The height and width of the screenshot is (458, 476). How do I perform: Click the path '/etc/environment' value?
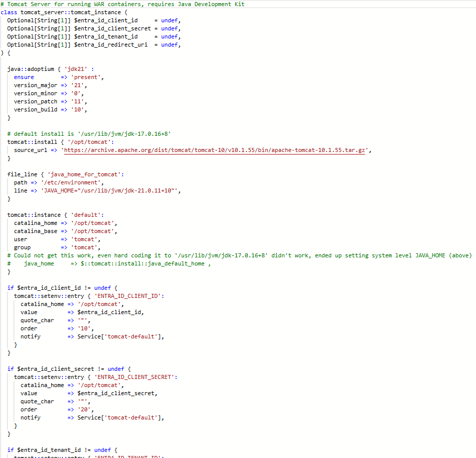[x=71, y=182]
